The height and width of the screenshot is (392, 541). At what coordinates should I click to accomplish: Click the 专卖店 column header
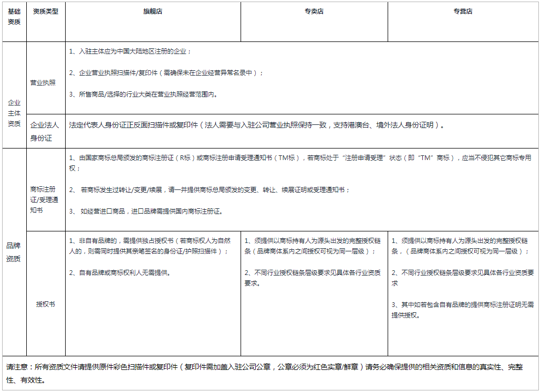pos(313,11)
